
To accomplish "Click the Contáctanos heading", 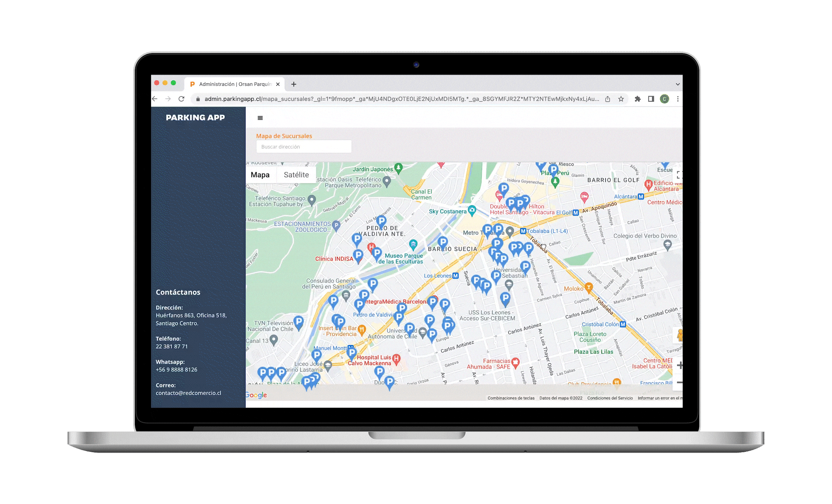I will (178, 292).
